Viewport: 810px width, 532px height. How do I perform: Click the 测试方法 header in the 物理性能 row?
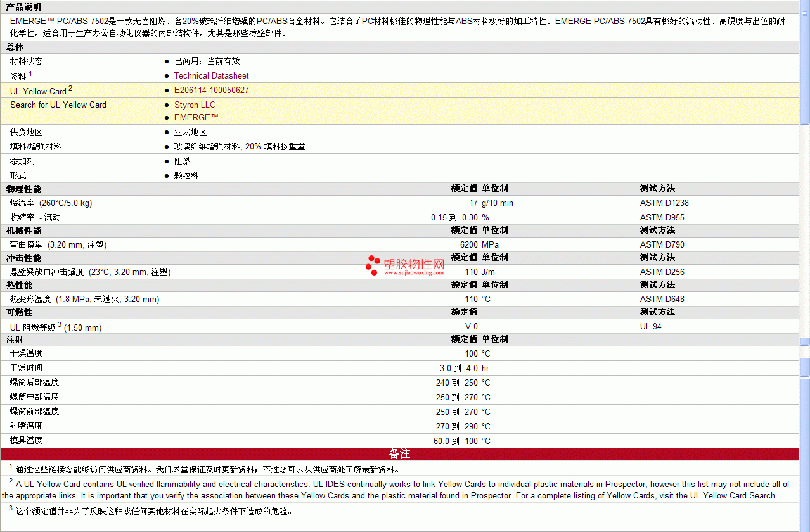click(x=657, y=189)
